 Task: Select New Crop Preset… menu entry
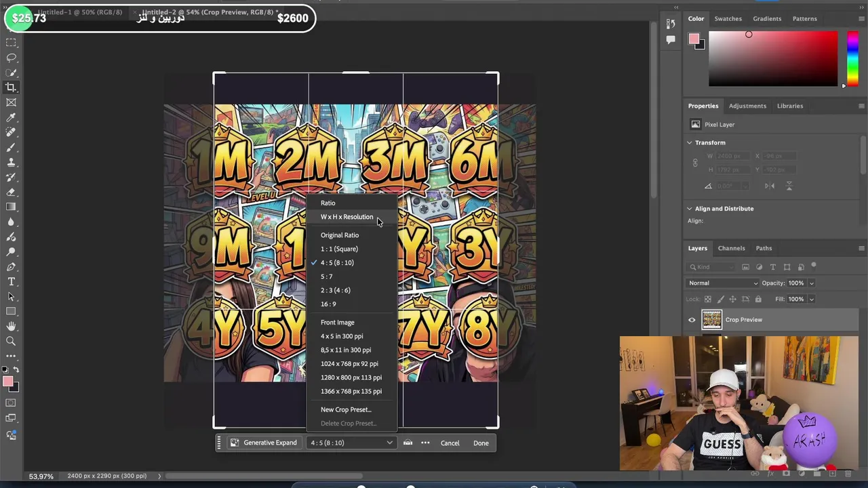346,409
